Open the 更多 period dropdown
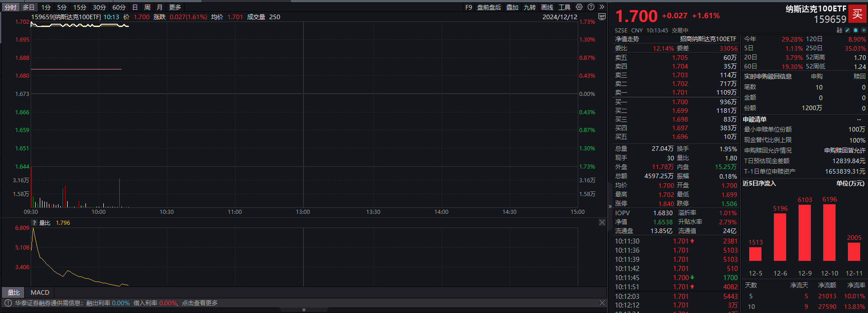868x313 pixels. coord(175,7)
